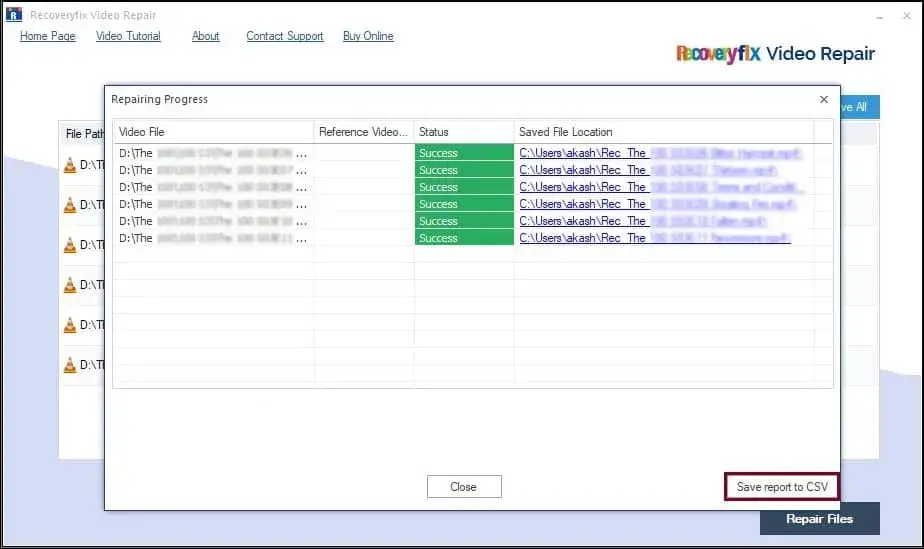Click the Status column header
This screenshot has height=549, width=924.
click(x=464, y=132)
